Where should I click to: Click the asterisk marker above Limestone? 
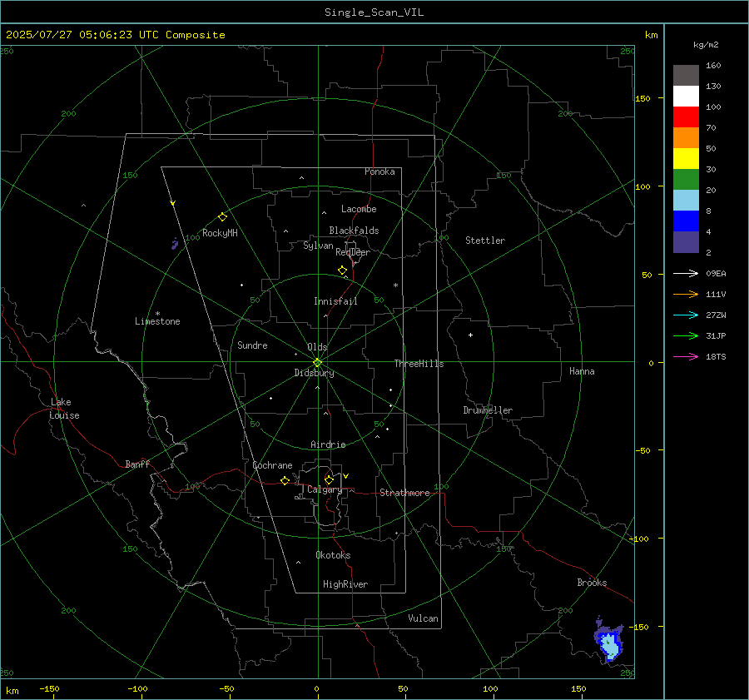tap(157, 314)
